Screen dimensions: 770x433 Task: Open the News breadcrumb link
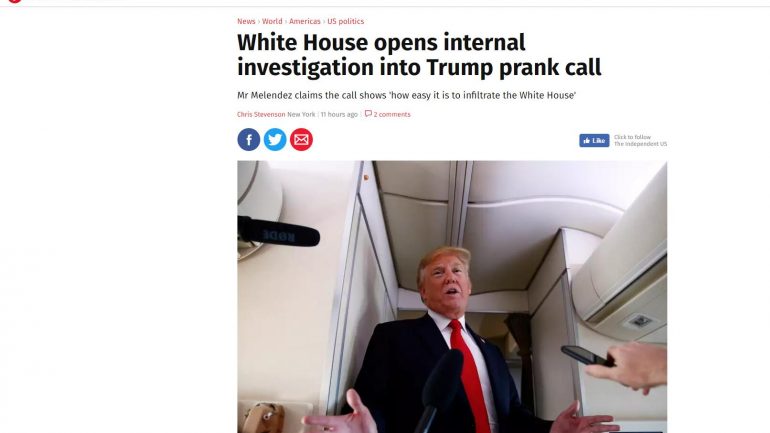click(x=246, y=22)
